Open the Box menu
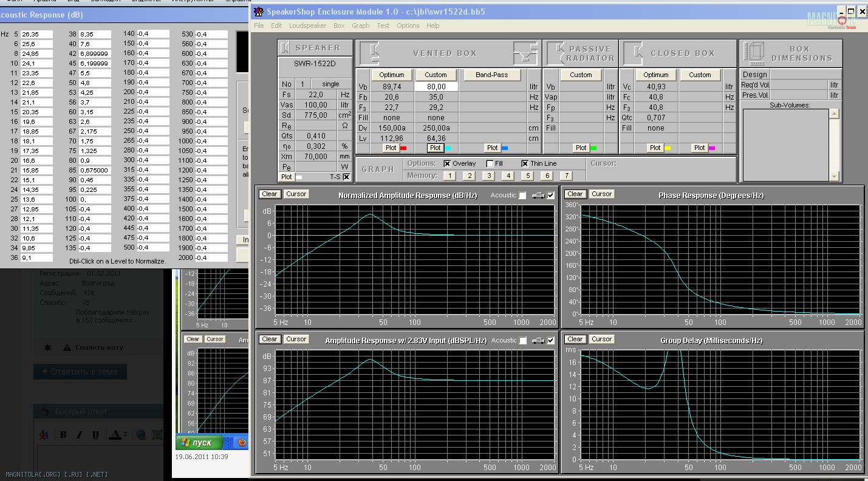The width and height of the screenshot is (868, 481). [x=339, y=26]
